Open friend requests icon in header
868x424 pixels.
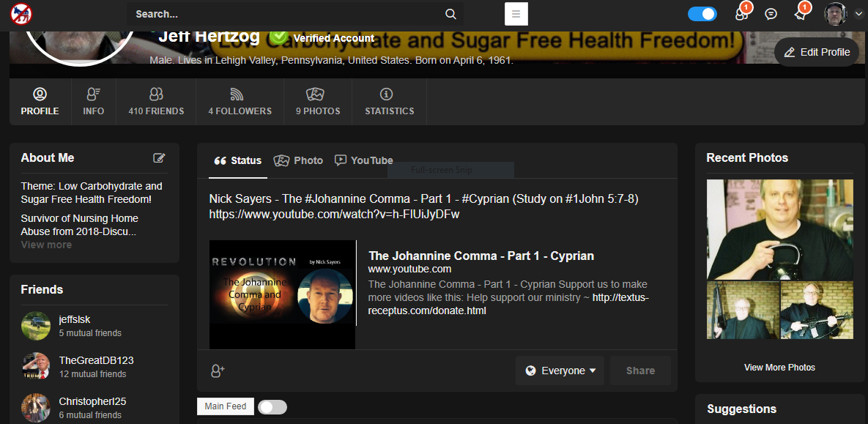(x=741, y=14)
